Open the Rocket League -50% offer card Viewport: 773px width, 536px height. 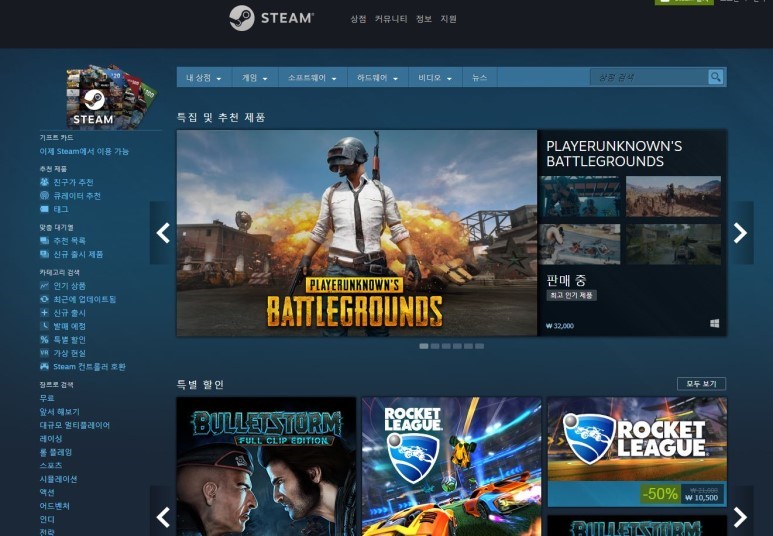[637, 452]
